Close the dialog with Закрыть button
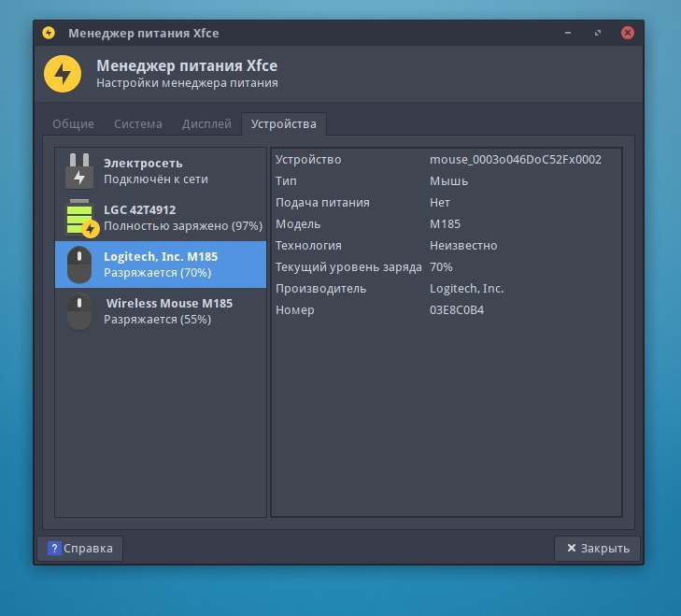This screenshot has width=681, height=616. click(598, 548)
